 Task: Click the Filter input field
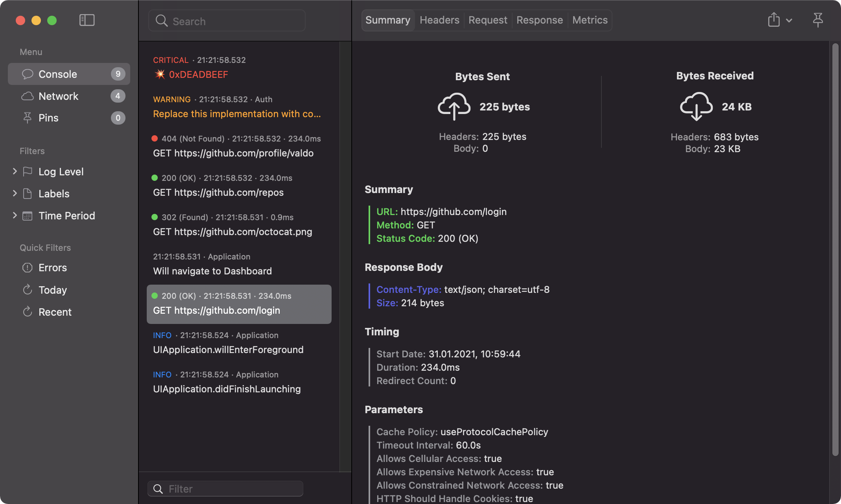pyautogui.click(x=225, y=489)
